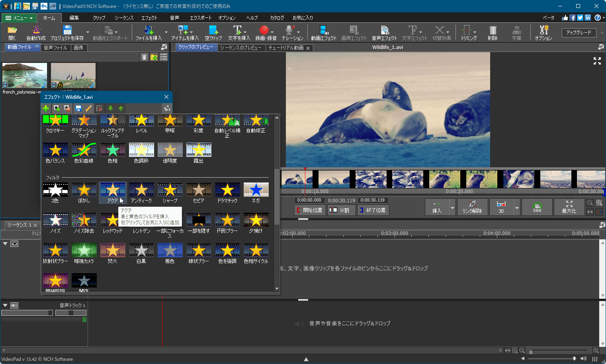Toggle video track eye visibility
The width and height of the screenshot is (606, 364).
[x=14, y=244]
